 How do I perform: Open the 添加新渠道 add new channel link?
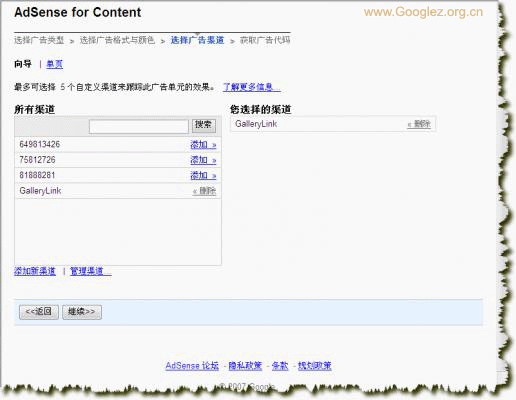(x=35, y=271)
